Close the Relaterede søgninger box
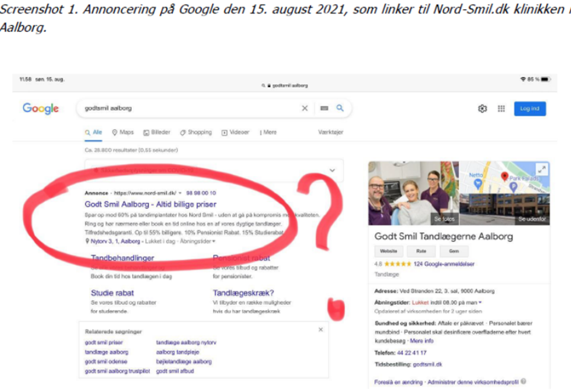571x392 pixels. (320, 330)
